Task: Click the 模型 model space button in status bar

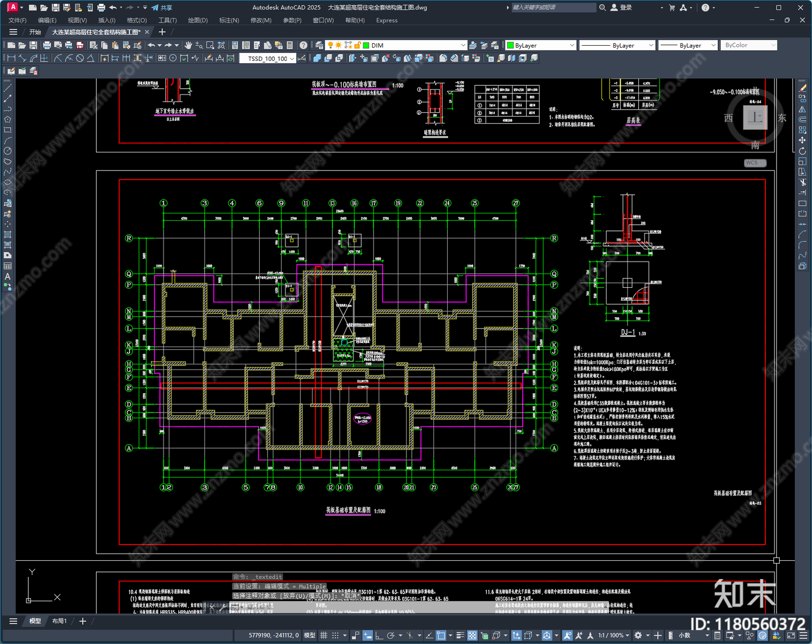Action: coord(309,635)
